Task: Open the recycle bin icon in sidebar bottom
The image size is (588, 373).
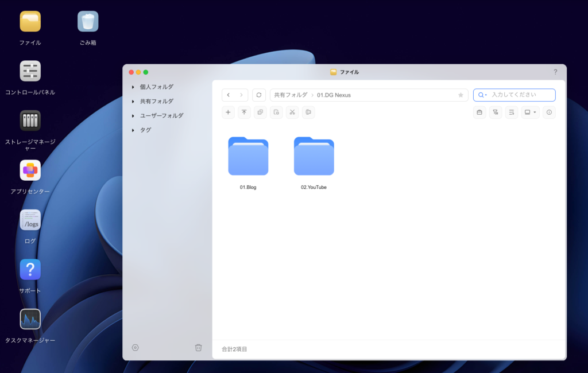Action: (x=198, y=348)
